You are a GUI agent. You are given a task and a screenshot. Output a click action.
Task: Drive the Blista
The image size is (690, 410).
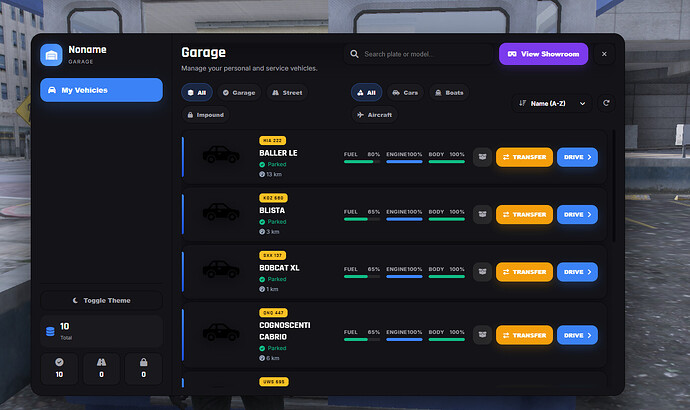tap(577, 215)
